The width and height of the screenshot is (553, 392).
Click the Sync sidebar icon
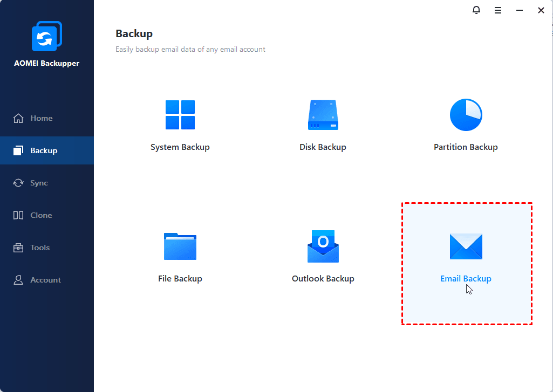[x=18, y=183]
